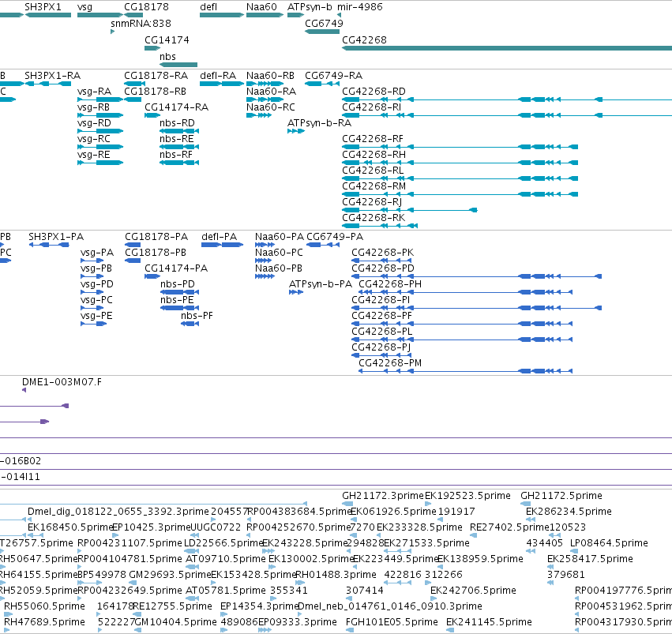Image resolution: width=672 pixels, height=634 pixels.
Task: Select protein CG6749-PA
Action: coord(335,237)
